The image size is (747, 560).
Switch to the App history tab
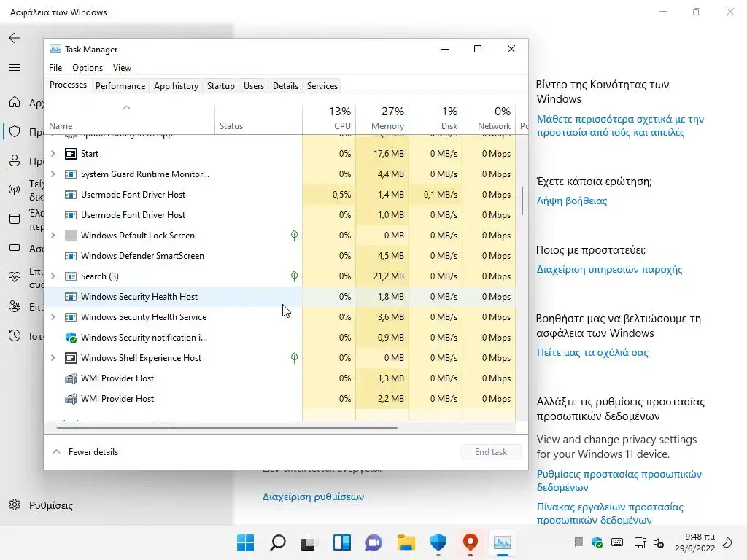point(176,86)
